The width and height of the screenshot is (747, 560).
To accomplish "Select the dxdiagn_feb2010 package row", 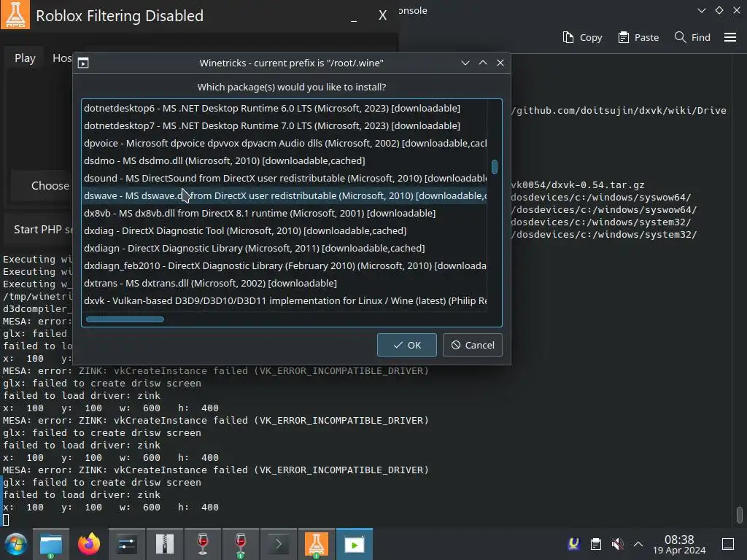I will [x=285, y=265].
